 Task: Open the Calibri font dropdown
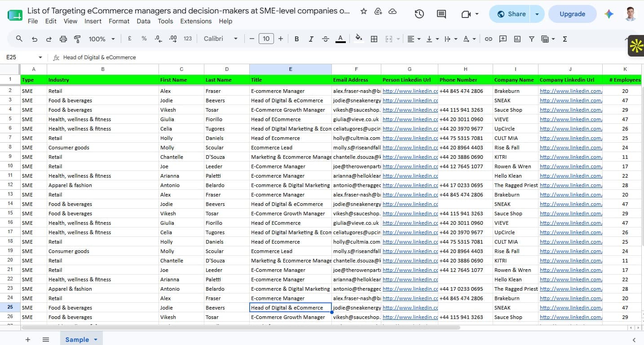tap(221, 39)
